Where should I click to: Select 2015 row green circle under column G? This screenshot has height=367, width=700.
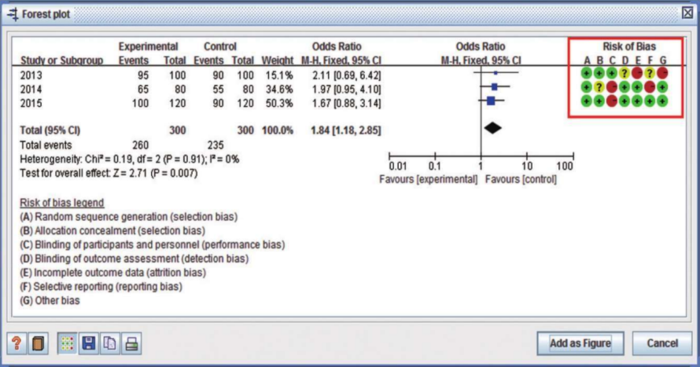pyautogui.click(x=662, y=101)
